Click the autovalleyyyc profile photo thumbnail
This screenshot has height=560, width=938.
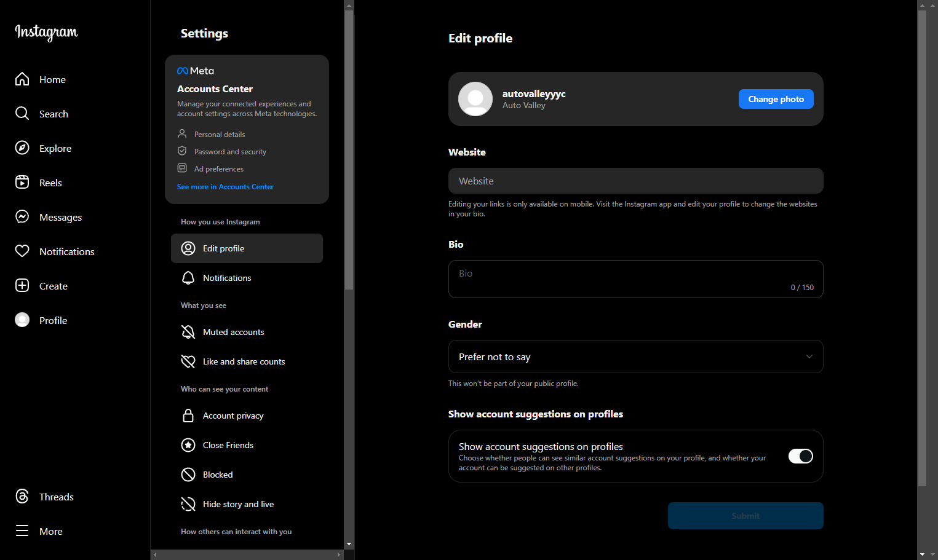(475, 99)
